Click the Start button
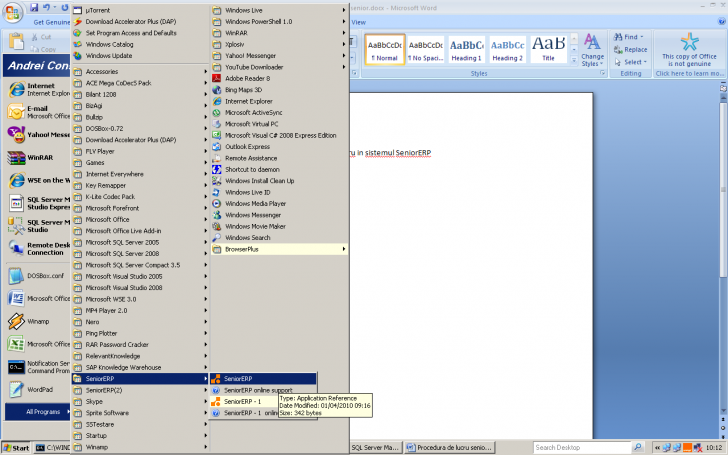 [16, 448]
